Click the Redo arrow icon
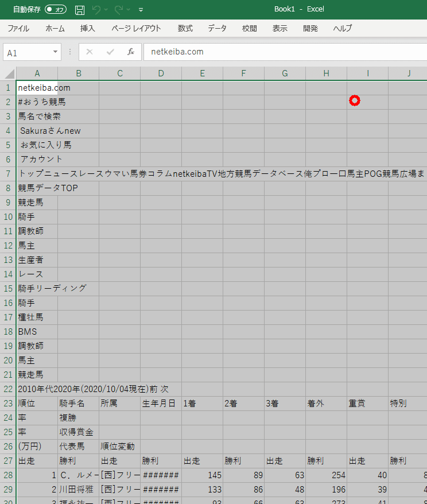 click(119, 10)
